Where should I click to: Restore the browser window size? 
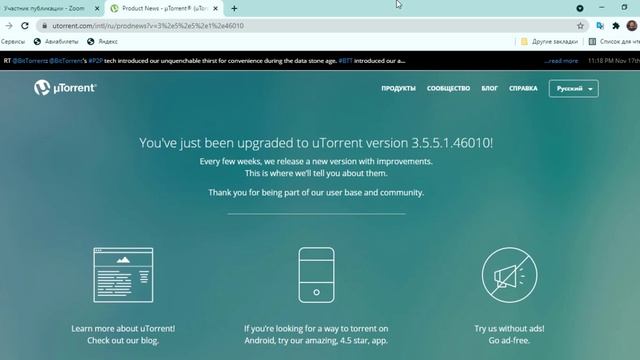click(624, 7)
